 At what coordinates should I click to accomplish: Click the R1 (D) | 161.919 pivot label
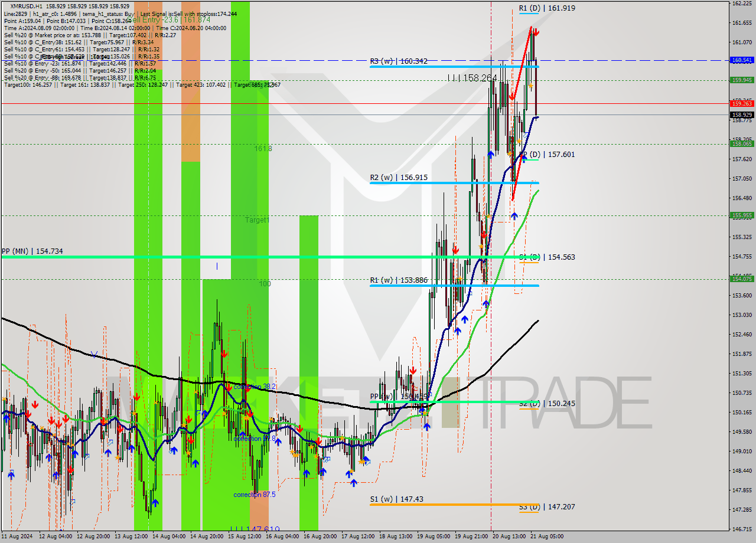click(547, 8)
